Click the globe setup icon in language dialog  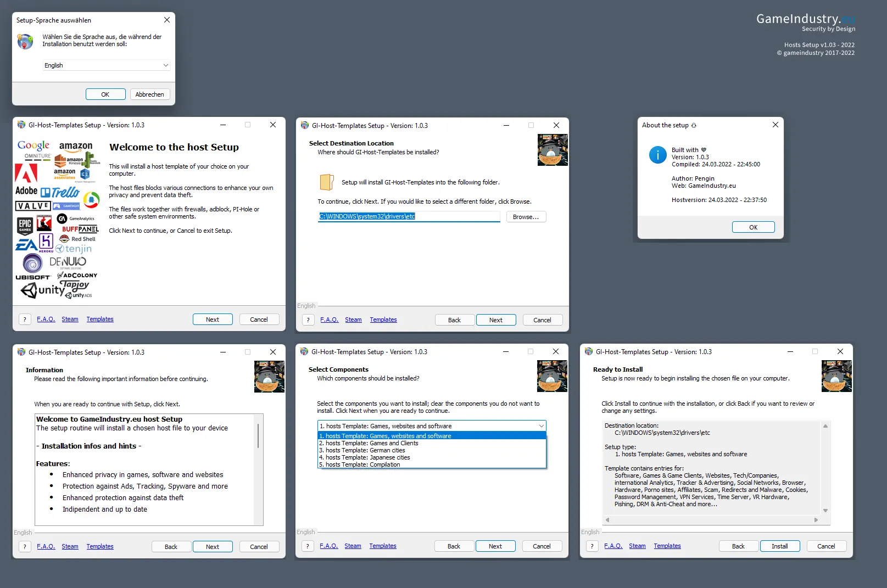click(25, 41)
